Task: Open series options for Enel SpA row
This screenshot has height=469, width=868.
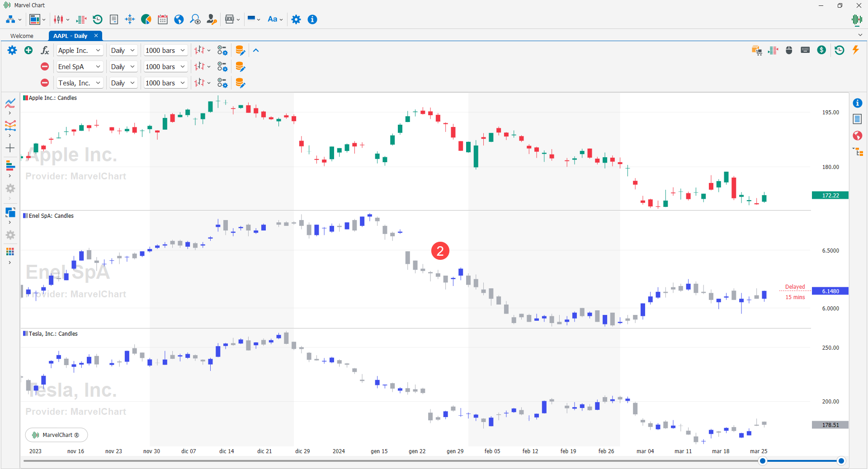Action: point(222,66)
